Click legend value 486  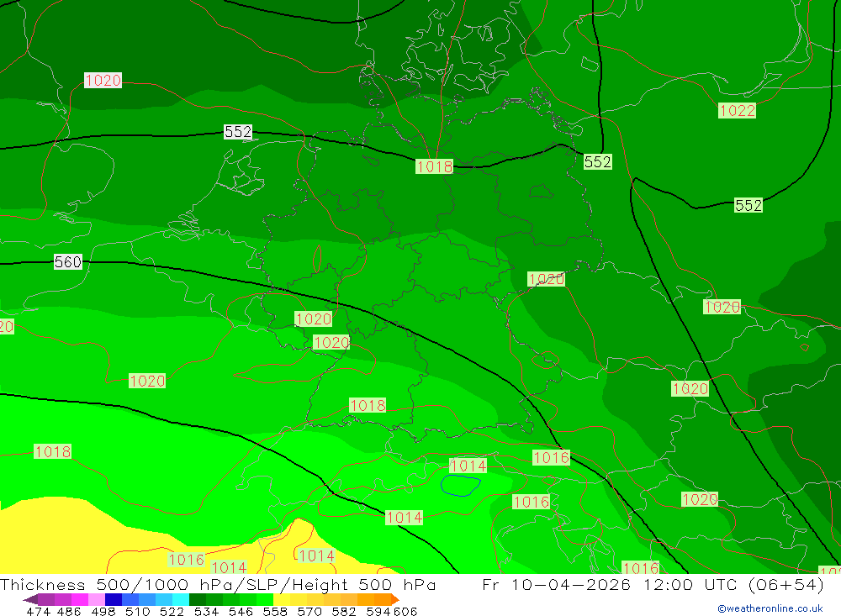tap(69, 611)
